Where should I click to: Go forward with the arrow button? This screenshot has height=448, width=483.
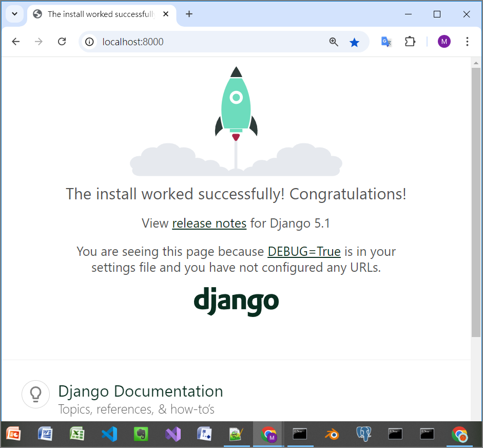tap(38, 42)
